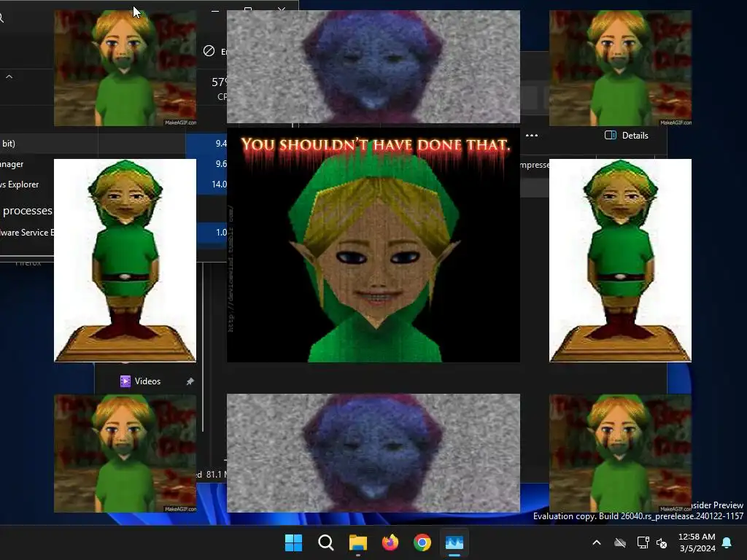Image resolution: width=747 pixels, height=560 pixels.
Task: Click the top static-noise blue face image
Action: coord(373,66)
